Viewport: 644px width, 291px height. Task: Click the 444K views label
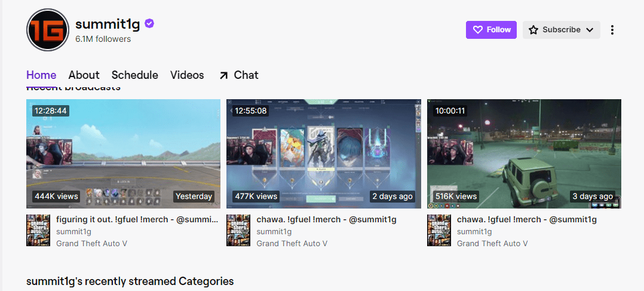click(56, 197)
